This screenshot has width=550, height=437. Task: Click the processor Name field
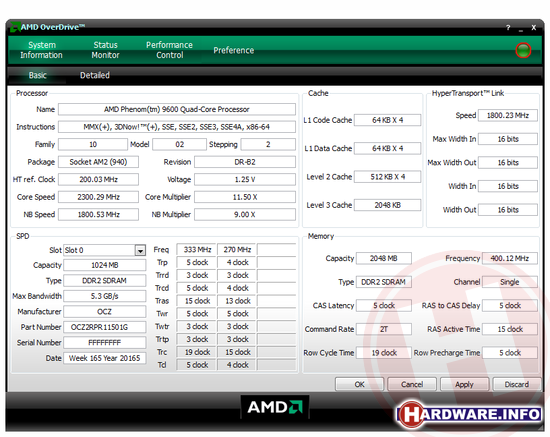coord(177,109)
